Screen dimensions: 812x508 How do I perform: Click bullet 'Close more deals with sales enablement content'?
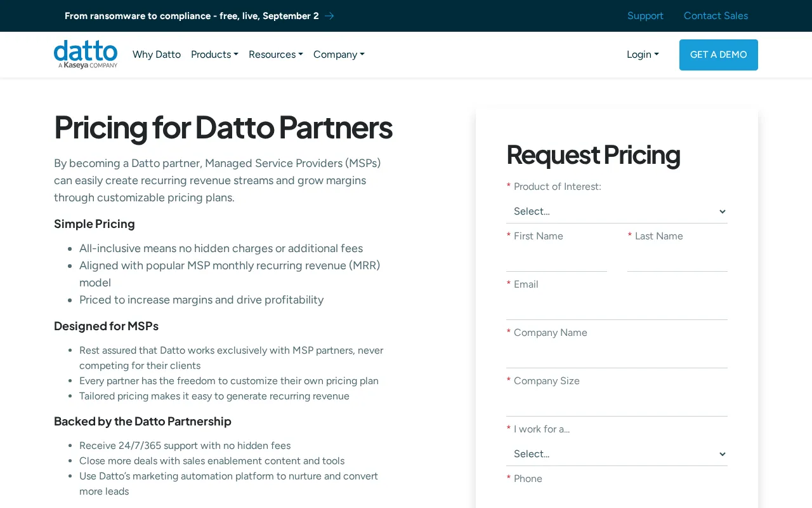[x=212, y=461]
